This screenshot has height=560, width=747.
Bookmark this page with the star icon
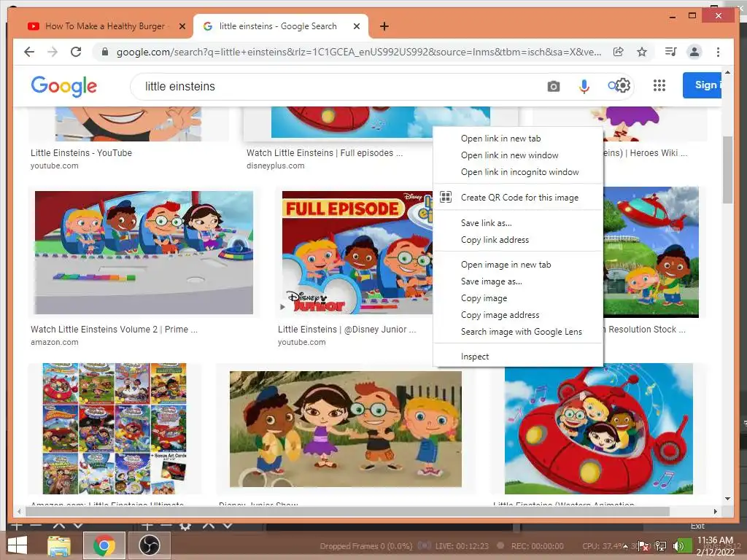[642, 52]
